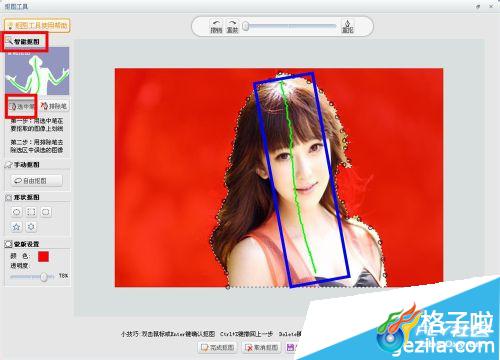Click the pen-shaped icon right of slider

pos(348,24)
